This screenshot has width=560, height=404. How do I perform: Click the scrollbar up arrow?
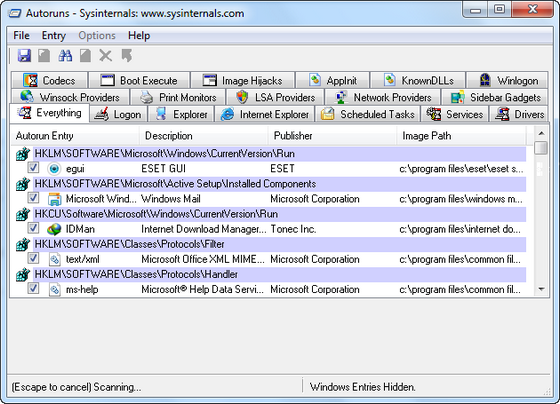tap(541, 134)
